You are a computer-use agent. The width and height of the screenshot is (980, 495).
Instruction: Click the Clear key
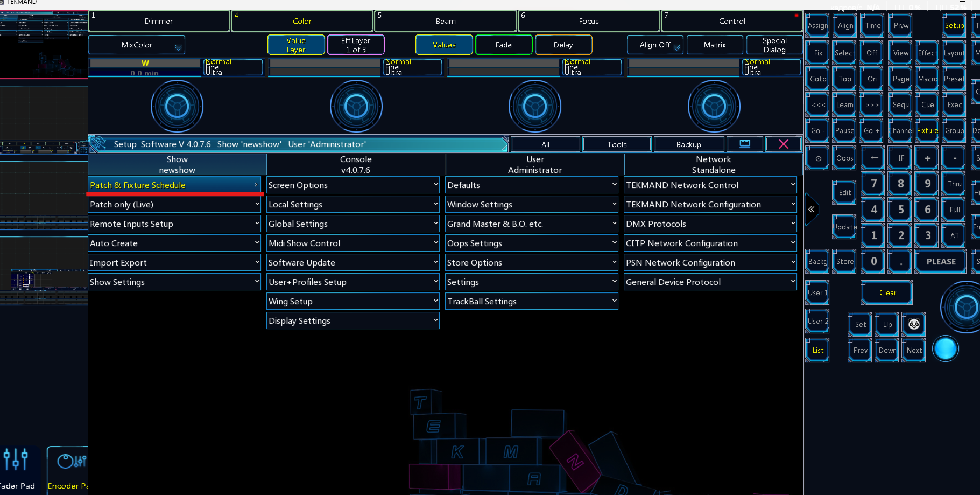[x=887, y=292]
